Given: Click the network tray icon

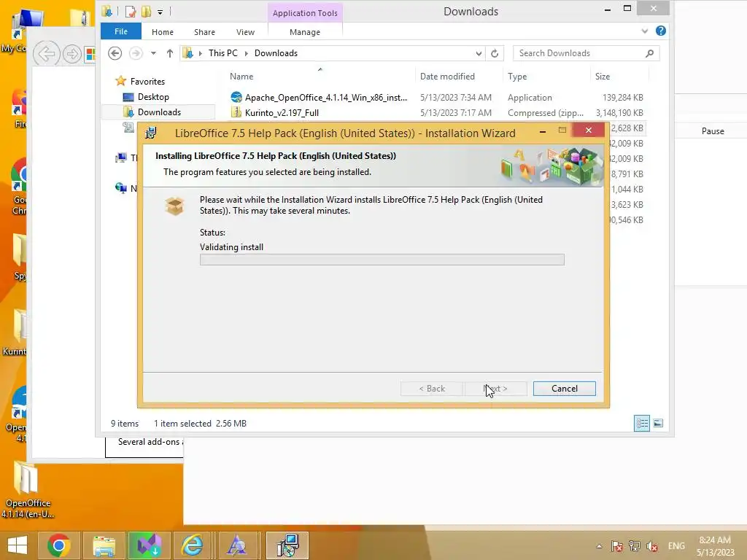Looking at the screenshot, I should (634, 545).
